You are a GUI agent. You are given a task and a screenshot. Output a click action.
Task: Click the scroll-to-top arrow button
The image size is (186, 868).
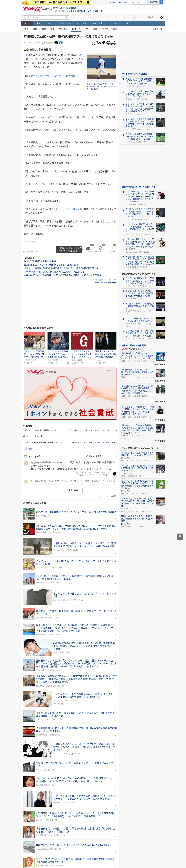[x=180, y=536]
